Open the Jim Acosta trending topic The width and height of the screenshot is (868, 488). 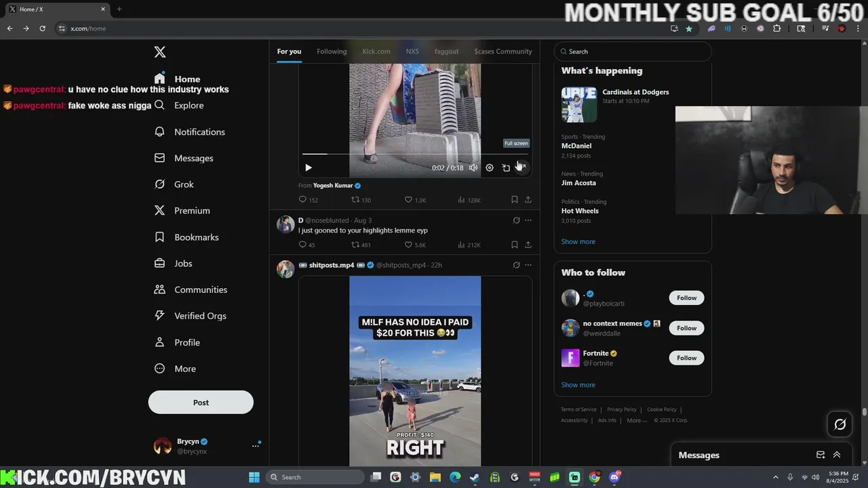click(578, 183)
